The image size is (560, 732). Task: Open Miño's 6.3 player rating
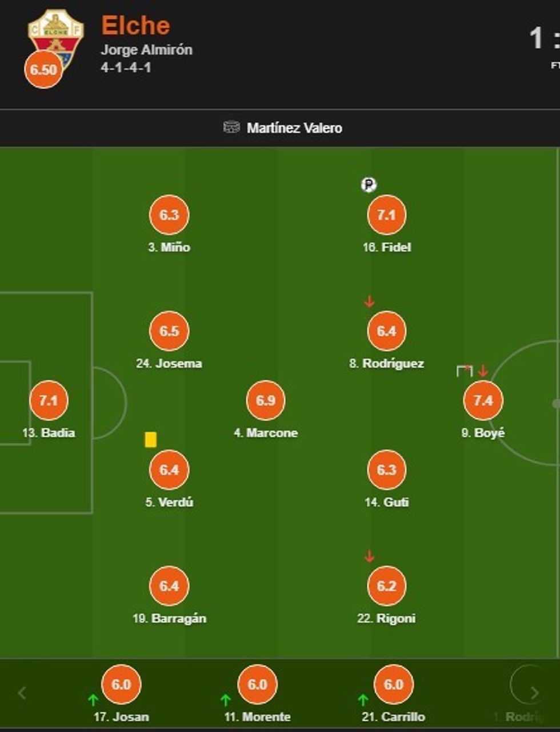click(169, 215)
